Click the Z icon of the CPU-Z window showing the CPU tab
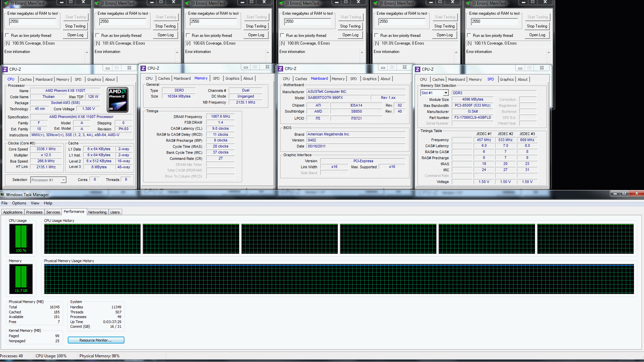Image resolution: width=644 pixels, height=362 pixels. pos(5,69)
